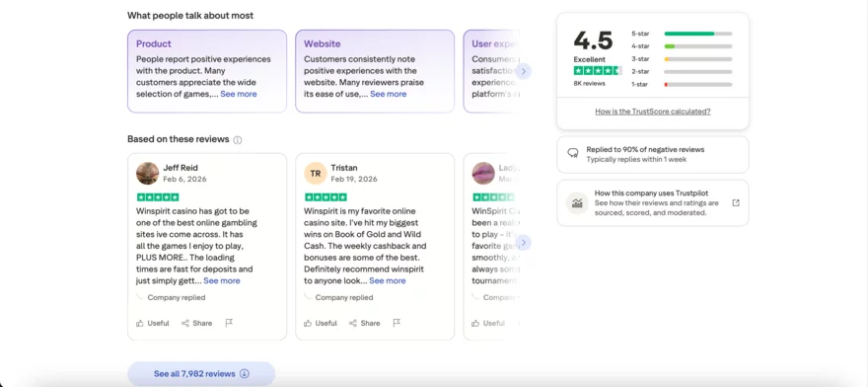
Task: Expand See more in Product card
Action: [239, 94]
